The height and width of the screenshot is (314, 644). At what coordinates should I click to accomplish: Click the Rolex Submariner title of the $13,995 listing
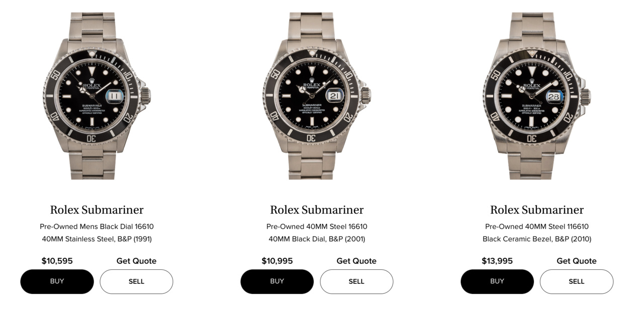click(537, 210)
